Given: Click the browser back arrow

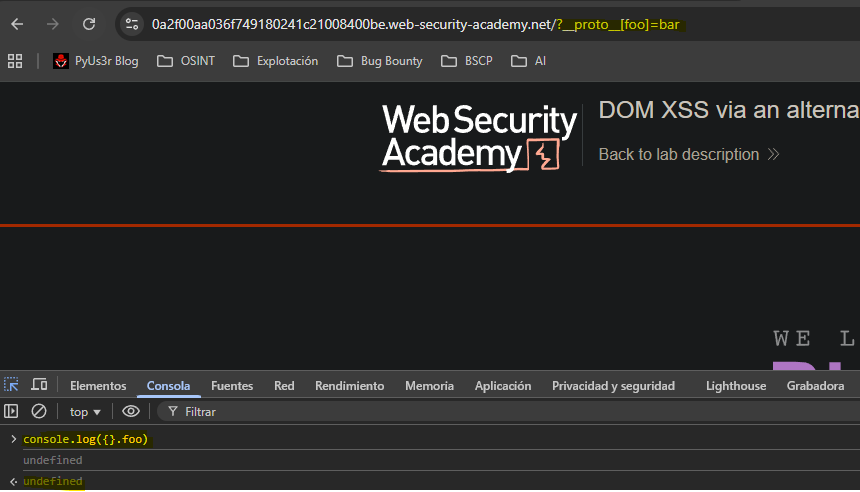Looking at the screenshot, I should click(x=17, y=24).
